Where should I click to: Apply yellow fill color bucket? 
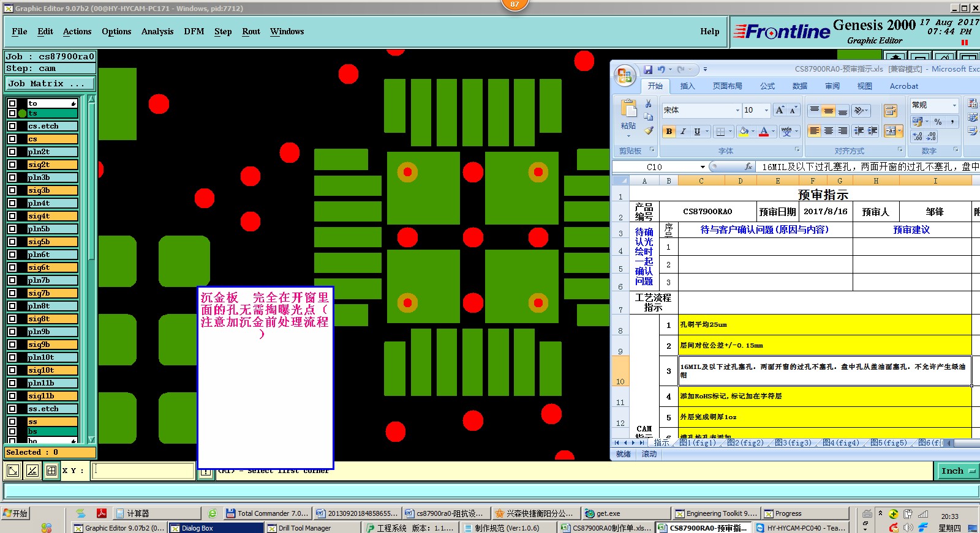pos(744,132)
